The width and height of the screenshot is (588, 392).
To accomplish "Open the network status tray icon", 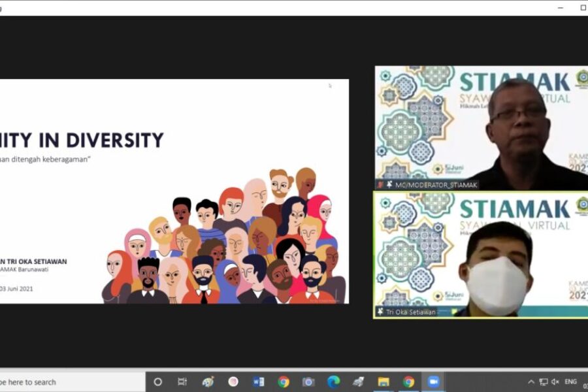I will coord(543,382).
